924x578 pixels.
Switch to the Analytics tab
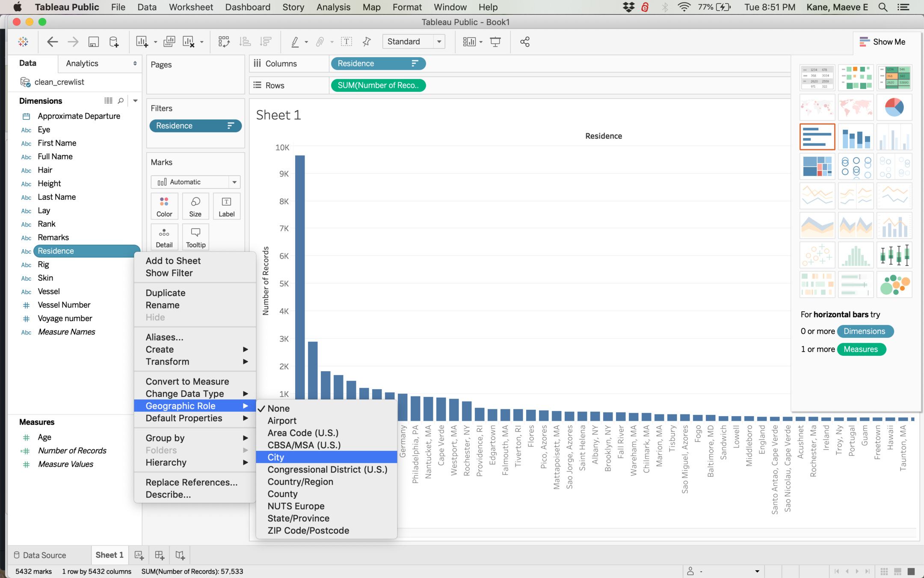pyautogui.click(x=82, y=63)
